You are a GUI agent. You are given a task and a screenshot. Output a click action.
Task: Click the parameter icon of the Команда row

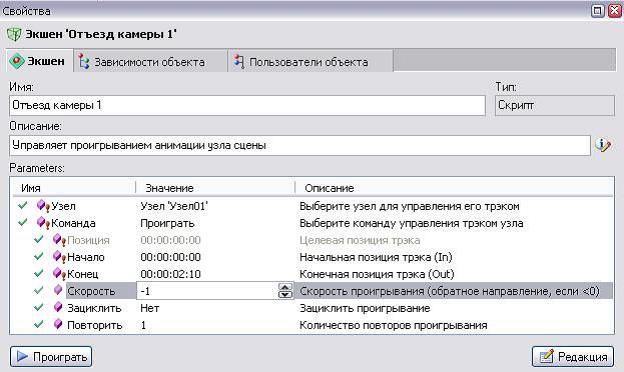43,223
